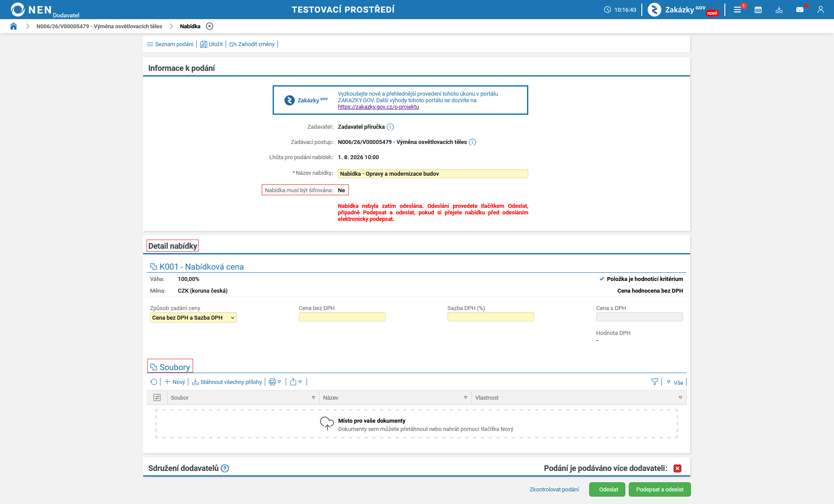The image size is (834, 504).
Task: Click Podepsat a odeslat button
Action: (x=660, y=490)
